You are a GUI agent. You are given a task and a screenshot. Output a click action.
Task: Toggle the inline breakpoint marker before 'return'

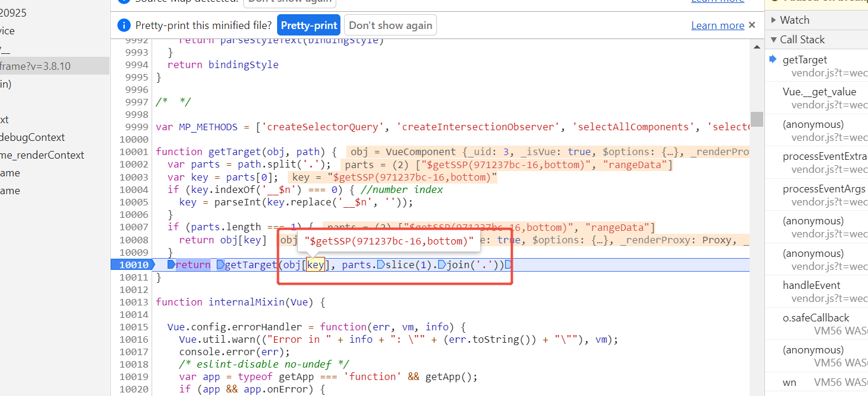pyautogui.click(x=171, y=265)
